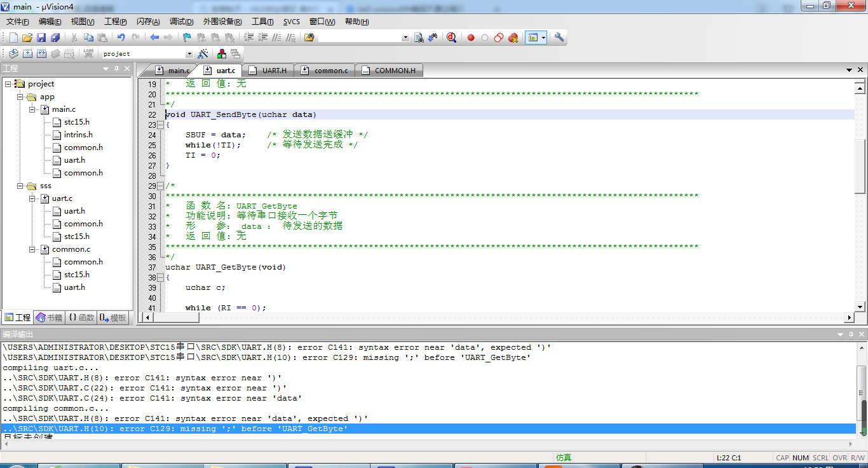Collapse the sss group folder
The image size is (868, 468).
click(x=20, y=186)
